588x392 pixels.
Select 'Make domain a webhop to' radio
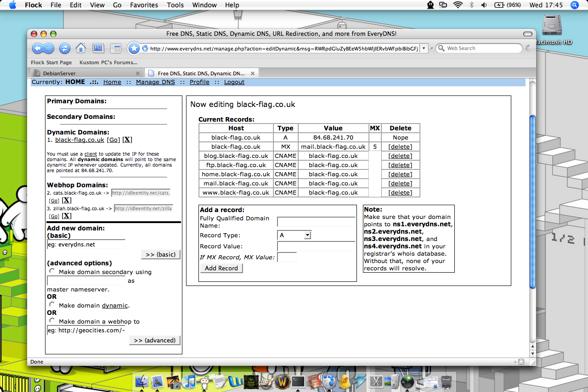tap(52, 321)
